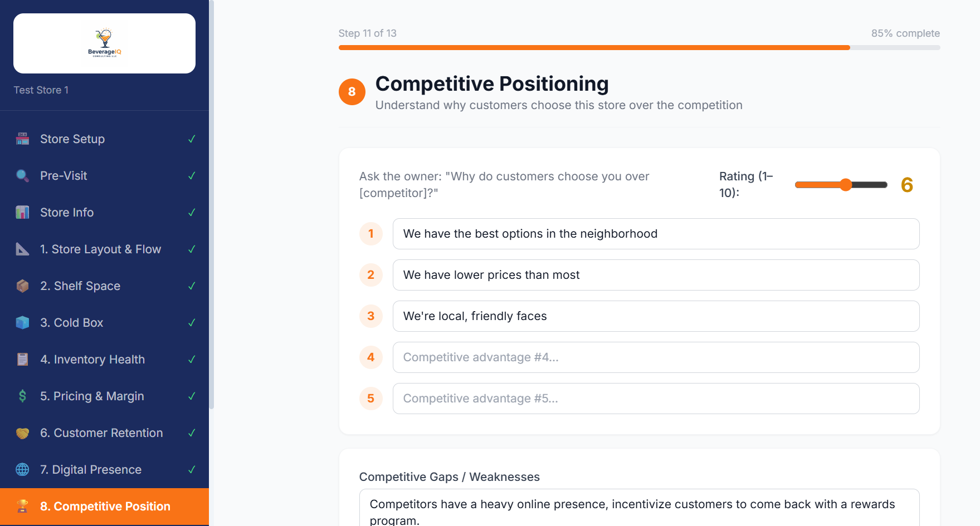Viewport: 980px width, 526px height.
Task: Open Store Info via its bar chart icon
Action: [x=22, y=212]
